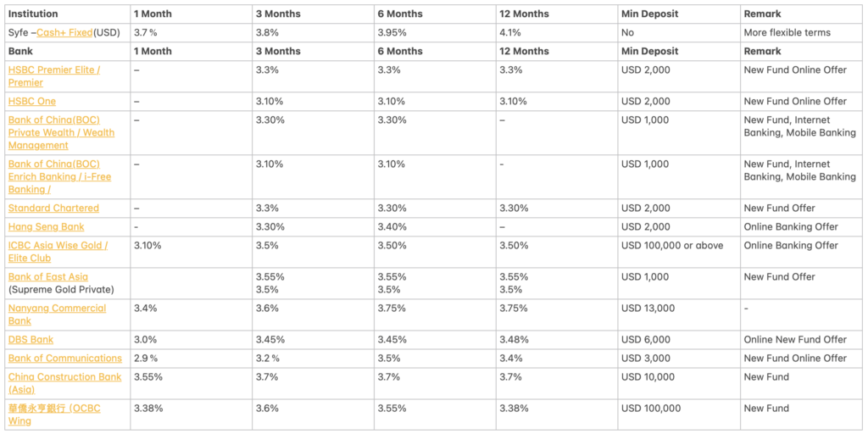Click ICBC USD 100,000 or above cell

679,252
